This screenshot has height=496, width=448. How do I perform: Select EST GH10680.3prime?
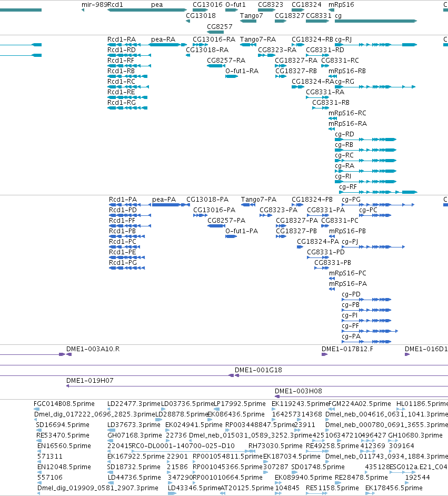coord(415,435)
